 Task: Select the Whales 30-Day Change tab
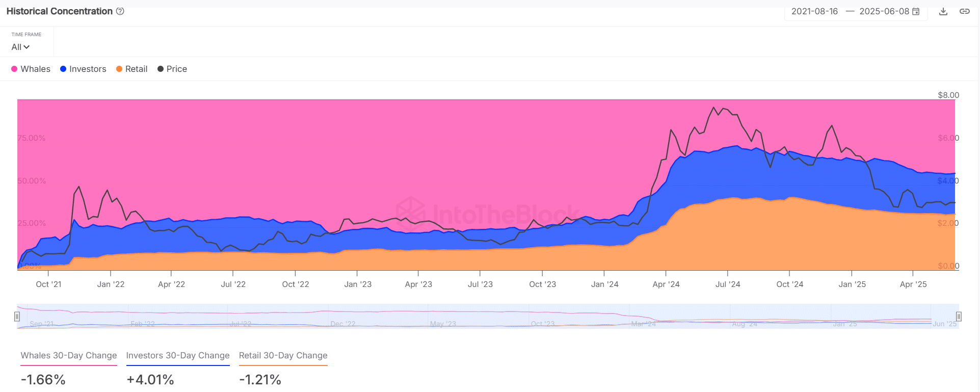tap(69, 355)
